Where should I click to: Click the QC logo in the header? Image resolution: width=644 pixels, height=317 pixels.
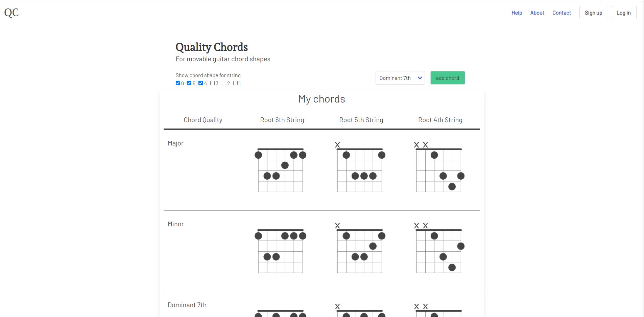(11, 13)
